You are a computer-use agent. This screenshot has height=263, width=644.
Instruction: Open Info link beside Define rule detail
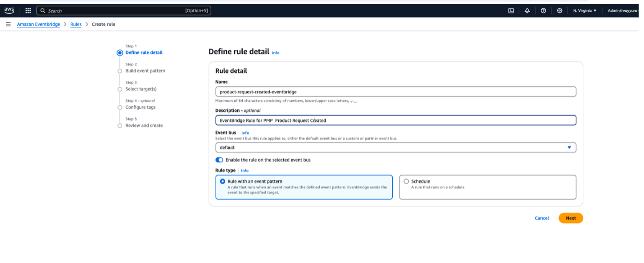pos(276,53)
